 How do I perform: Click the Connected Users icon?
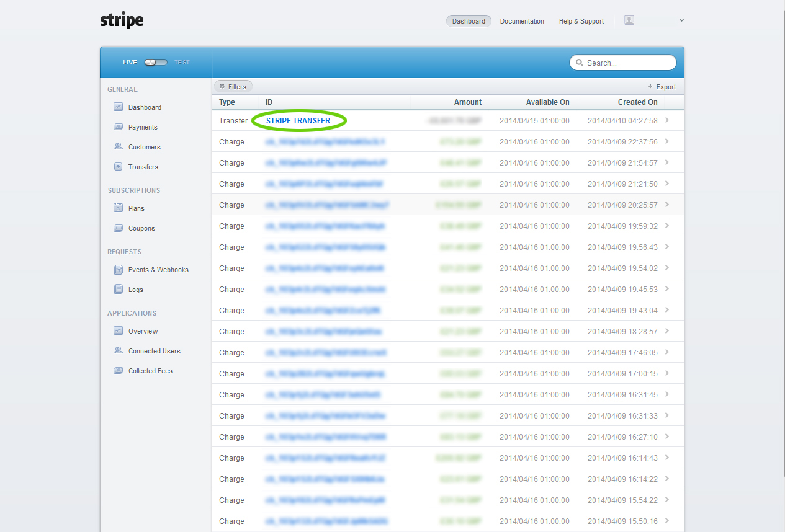click(118, 350)
